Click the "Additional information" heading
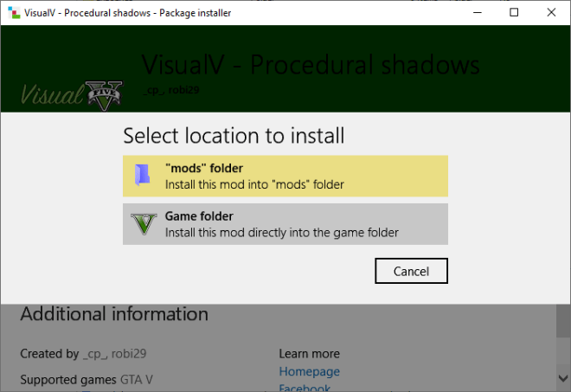This screenshot has width=571, height=392. pos(114,314)
